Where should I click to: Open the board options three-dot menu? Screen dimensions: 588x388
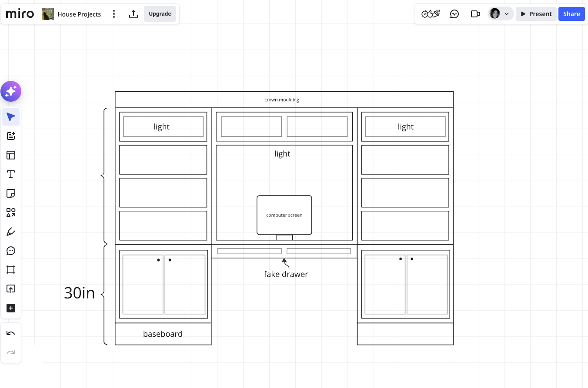[114, 14]
